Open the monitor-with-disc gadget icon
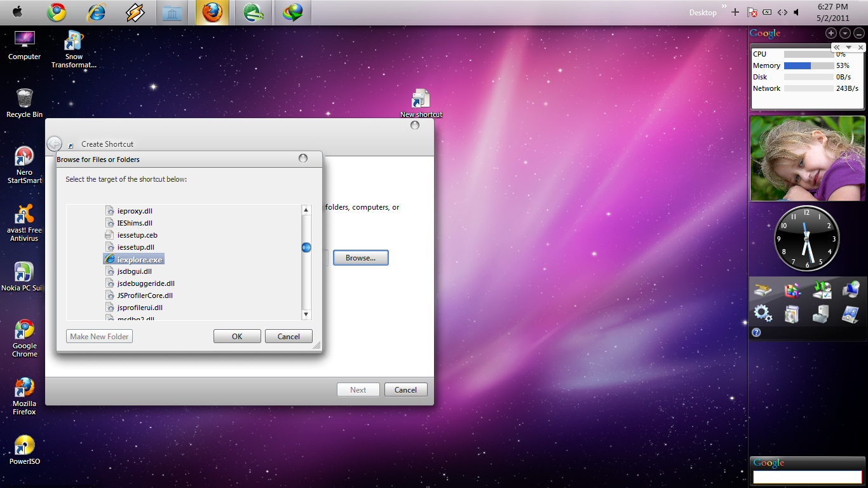This screenshot has height=488, width=868. (x=851, y=290)
